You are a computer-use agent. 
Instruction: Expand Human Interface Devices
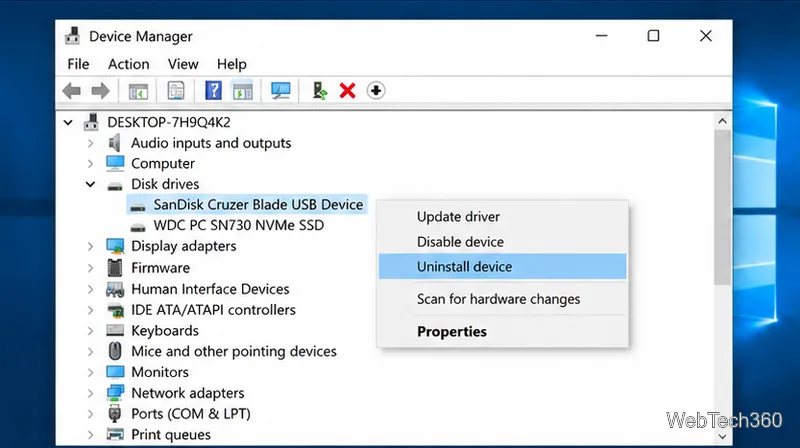pyautogui.click(x=90, y=289)
